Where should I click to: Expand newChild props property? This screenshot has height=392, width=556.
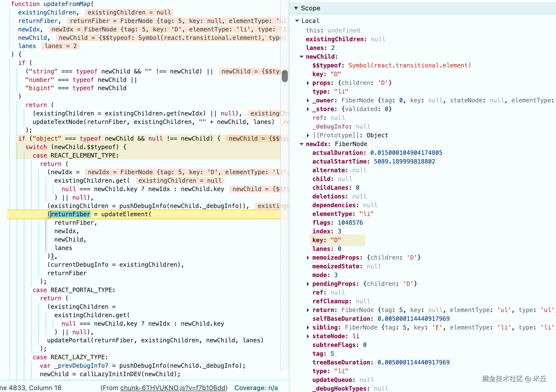308,83
